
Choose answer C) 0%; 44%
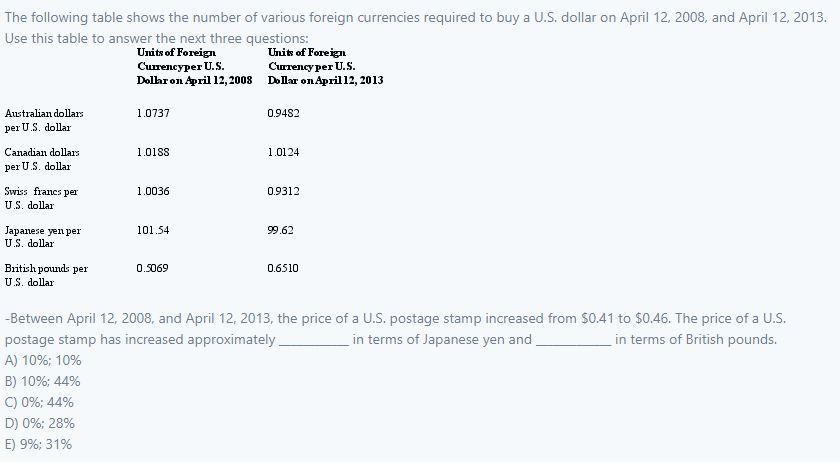tap(40, 402)
